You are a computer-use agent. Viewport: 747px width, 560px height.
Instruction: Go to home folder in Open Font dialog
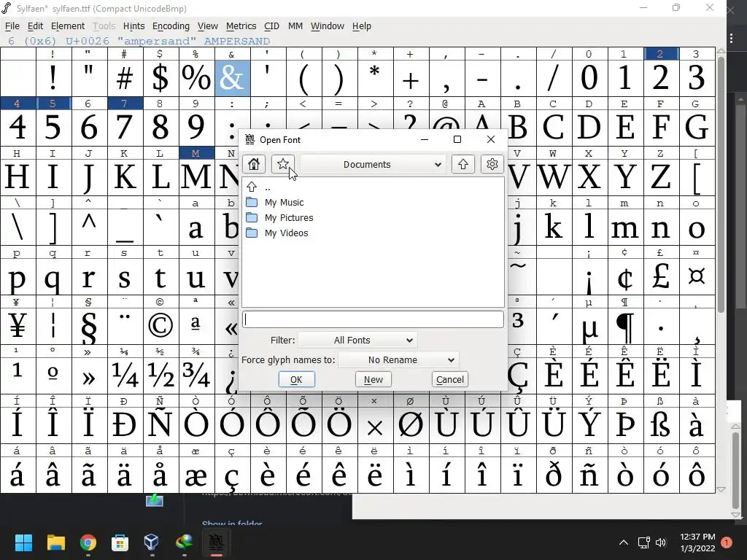[253, 164]
